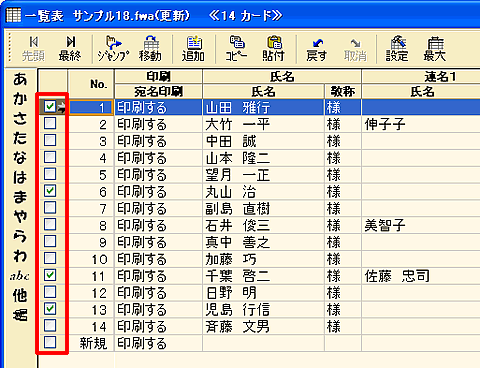The height and width of the screenshot is (368, 480).
Task: Select the さ index tab
Action: click(20, 118)
